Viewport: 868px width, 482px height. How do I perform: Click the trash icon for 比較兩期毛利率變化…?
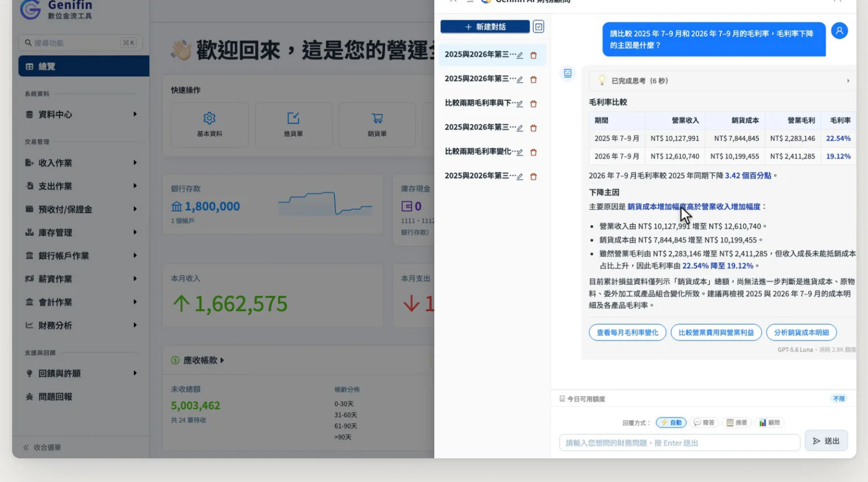pyautogui.click(x=533, y=152)
